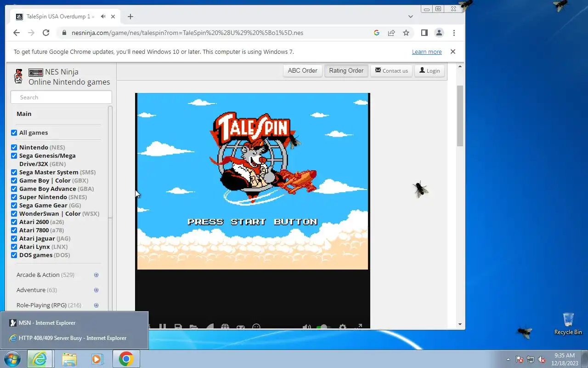Toggle Atari Jaguar checkbox

point(14,238)
